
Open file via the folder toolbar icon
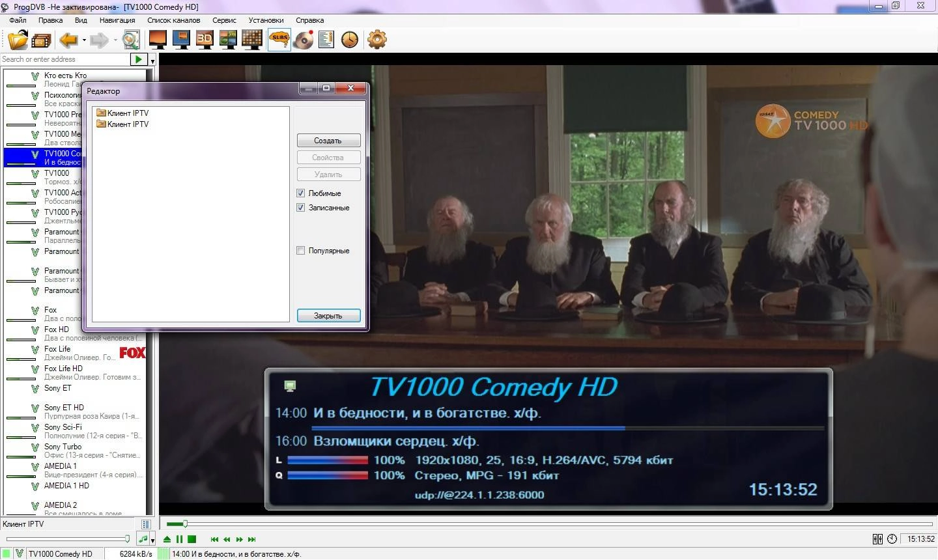18,40
